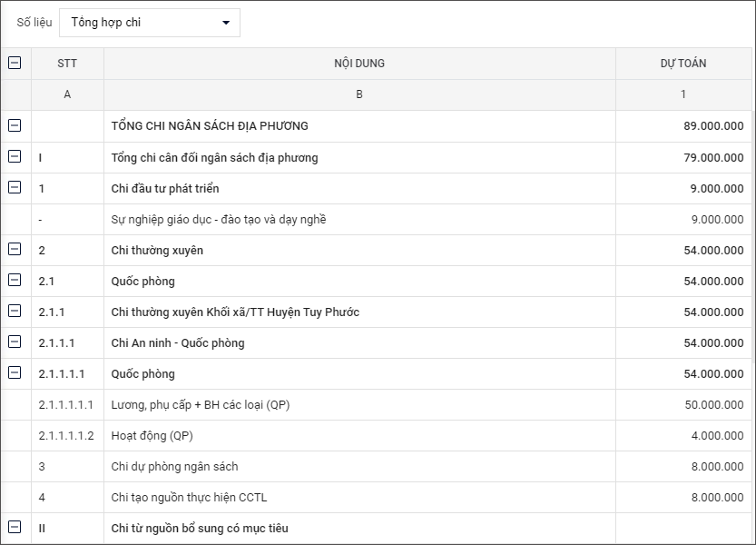Collapse Chi An ninh - Quốc phòng row
This screenshot has height=545, width=756.
click(15, 342)
